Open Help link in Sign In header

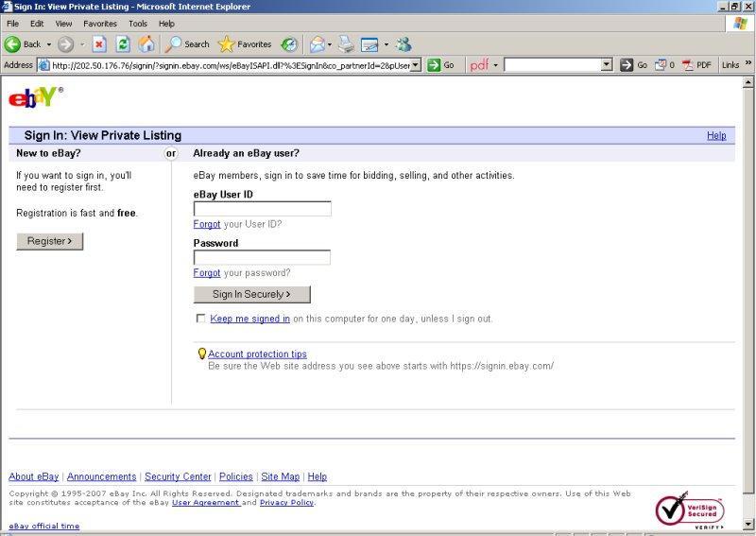[x=716, y=135]
